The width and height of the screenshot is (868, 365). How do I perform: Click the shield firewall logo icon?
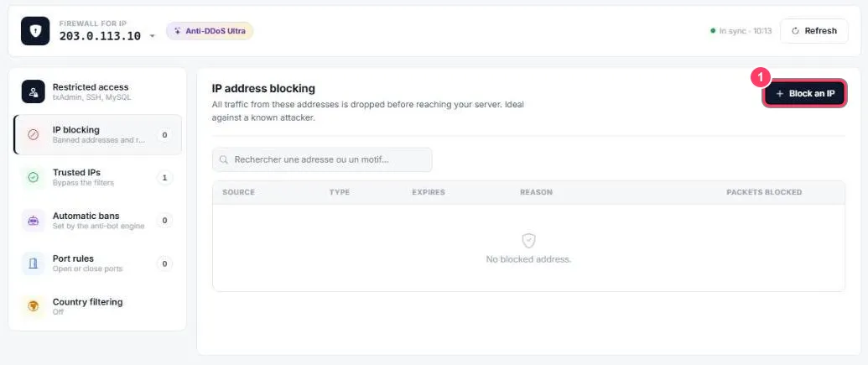[x=35, y=31]
